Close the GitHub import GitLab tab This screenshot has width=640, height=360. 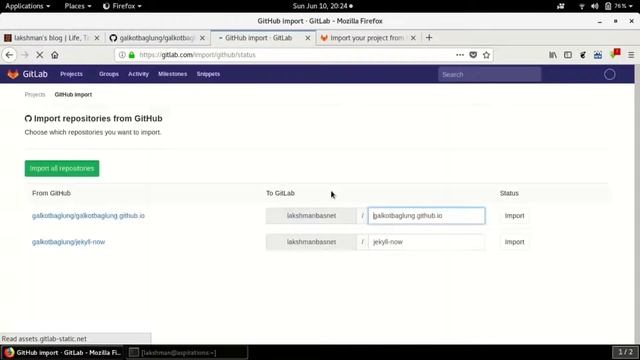[x=308, y=38]
